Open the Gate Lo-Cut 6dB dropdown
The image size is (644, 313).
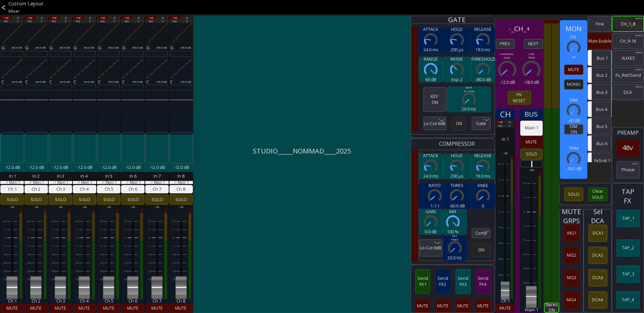click(435, 123)
